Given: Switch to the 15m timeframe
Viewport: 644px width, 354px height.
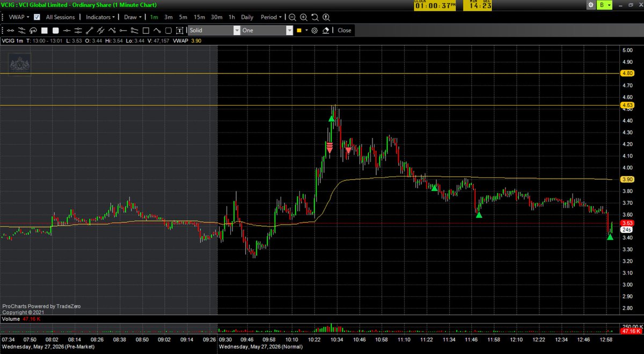Looking at the screenshot, I should [199, 17].
